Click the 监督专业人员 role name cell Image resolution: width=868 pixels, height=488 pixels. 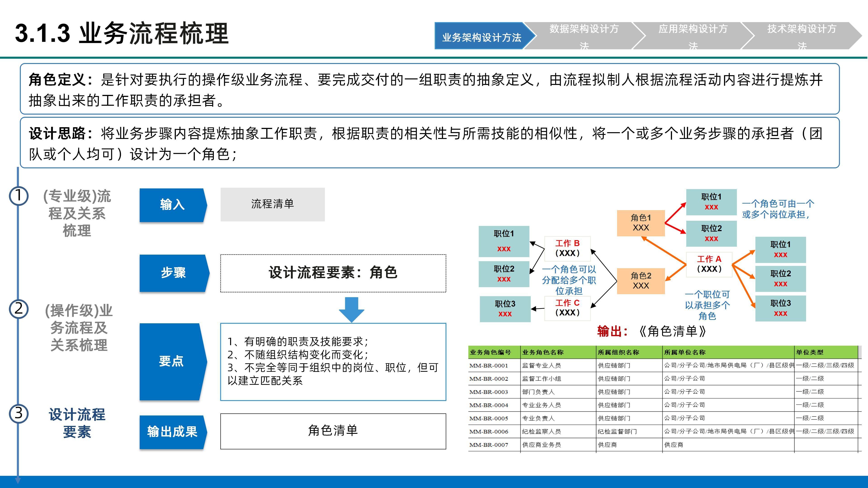coord(558,365)
